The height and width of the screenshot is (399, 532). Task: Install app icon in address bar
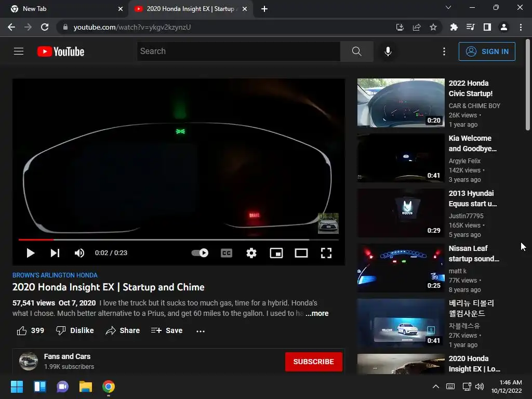coord(400,27)
